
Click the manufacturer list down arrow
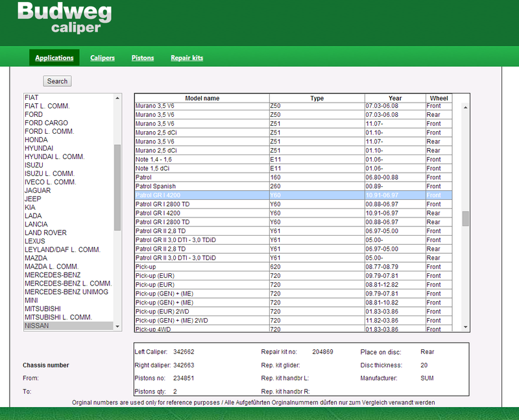click(117, 327)
